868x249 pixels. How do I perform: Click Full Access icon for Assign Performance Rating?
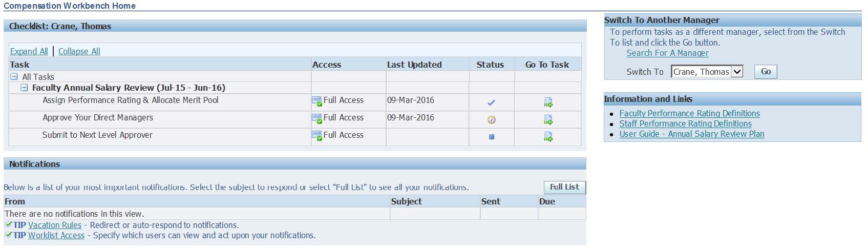[x=317, y=101]
